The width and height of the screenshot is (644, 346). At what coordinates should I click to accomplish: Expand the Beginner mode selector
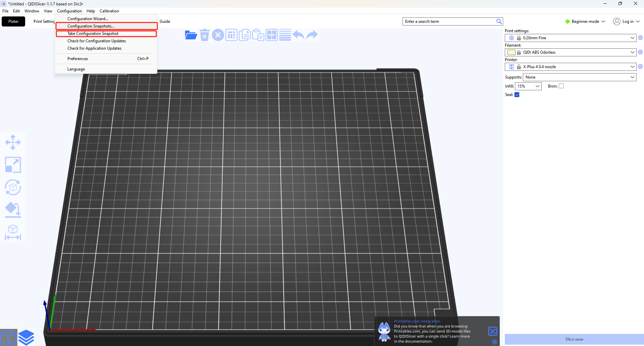(x=585, y=21)
